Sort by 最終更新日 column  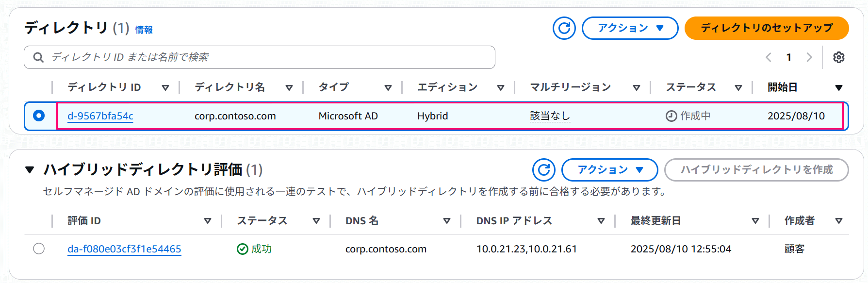[x=755, y=221]
